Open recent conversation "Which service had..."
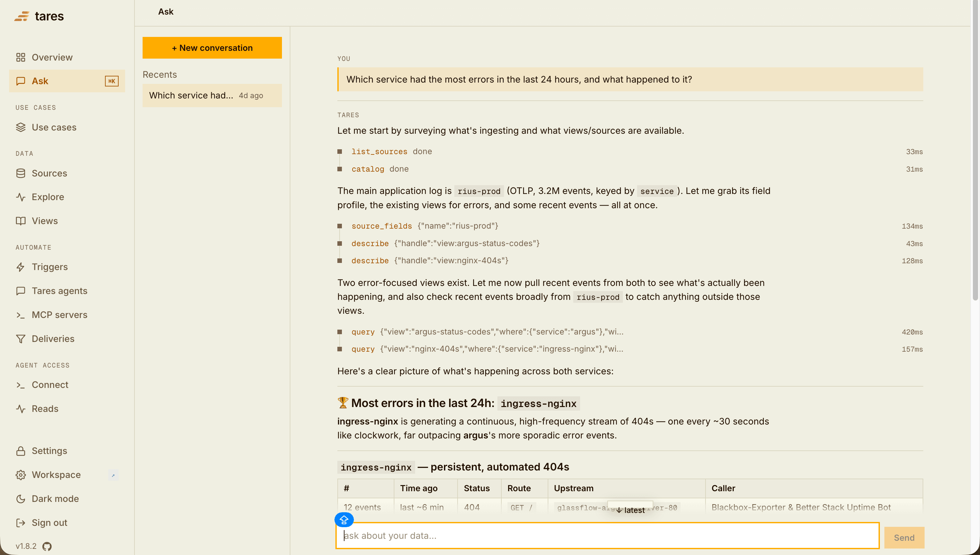This screenshot has height=555, width=980. tap(212, 95)
